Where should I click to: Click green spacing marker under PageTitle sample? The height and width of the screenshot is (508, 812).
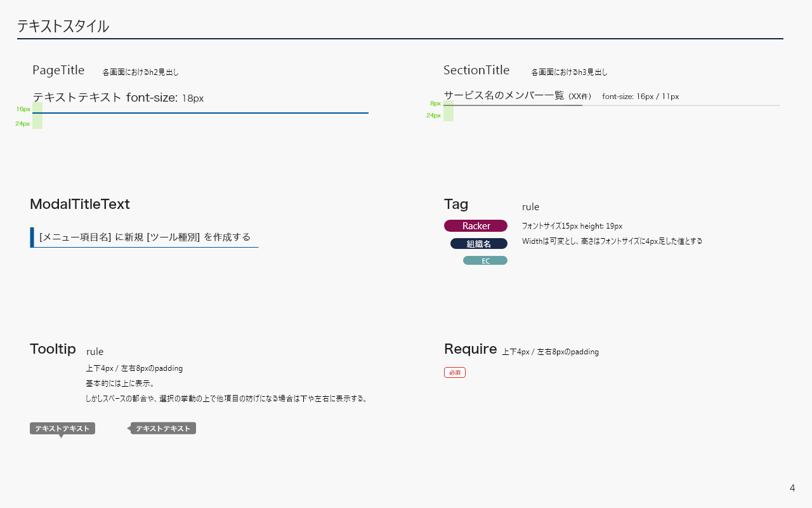pos(37,116)
